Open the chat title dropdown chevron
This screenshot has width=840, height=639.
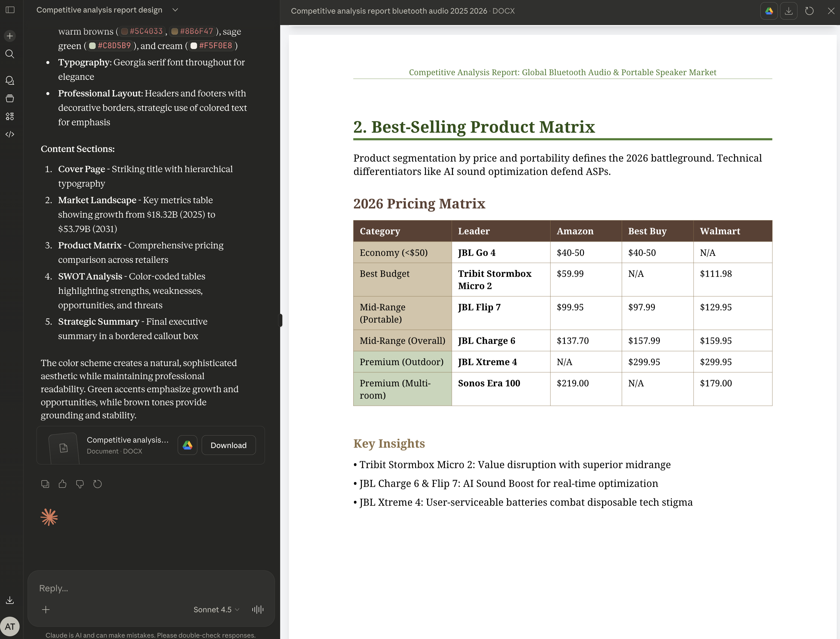[x=175, y=10]
